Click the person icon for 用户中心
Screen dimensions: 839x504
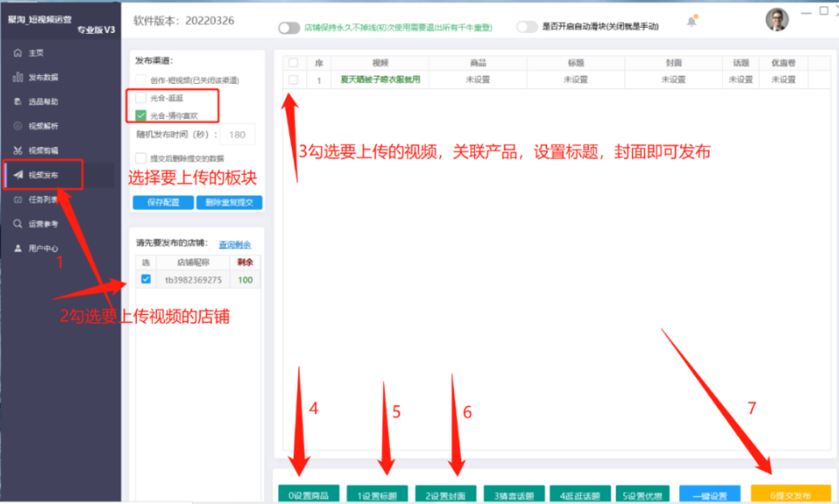click(18, 248)
